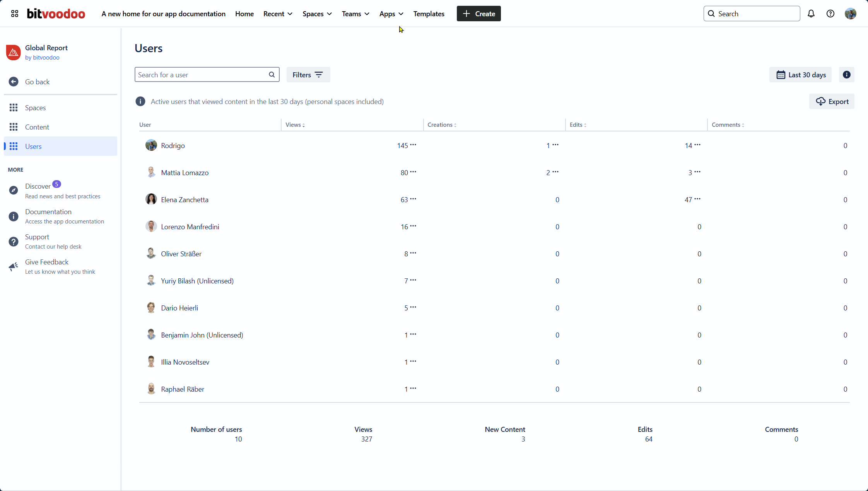Click the Export button
Viewport: 868px width, 491px height.
click(832, 101)
